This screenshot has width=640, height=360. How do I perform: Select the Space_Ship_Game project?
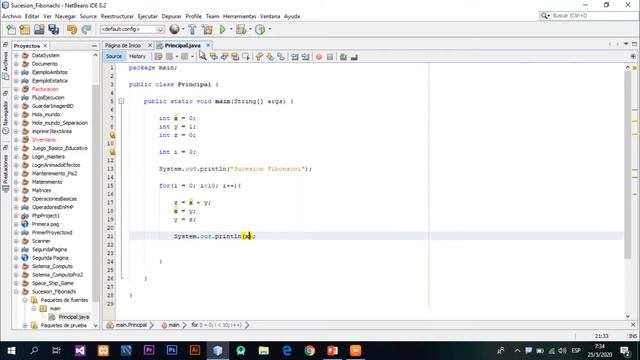[53, 283]
